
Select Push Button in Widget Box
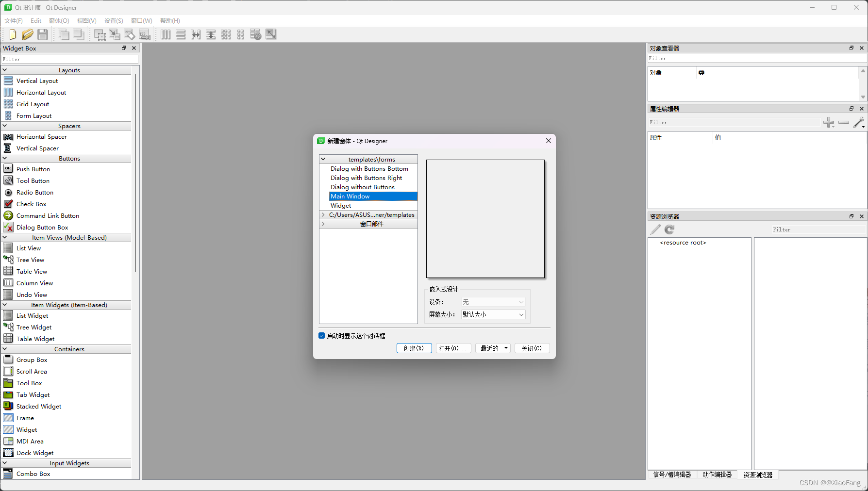pos(33,169)
